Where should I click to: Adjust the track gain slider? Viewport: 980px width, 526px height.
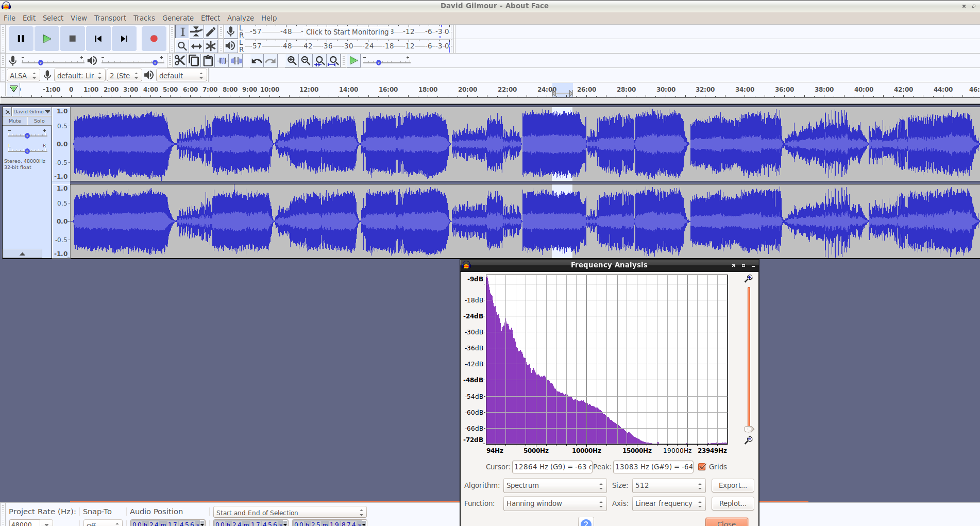pyautogui.click(x=27, y=135)
